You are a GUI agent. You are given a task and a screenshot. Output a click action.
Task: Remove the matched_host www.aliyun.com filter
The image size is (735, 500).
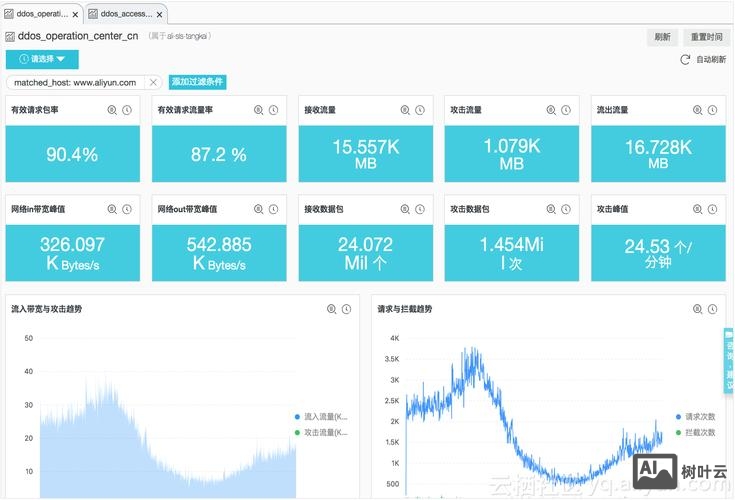(153, 82)
